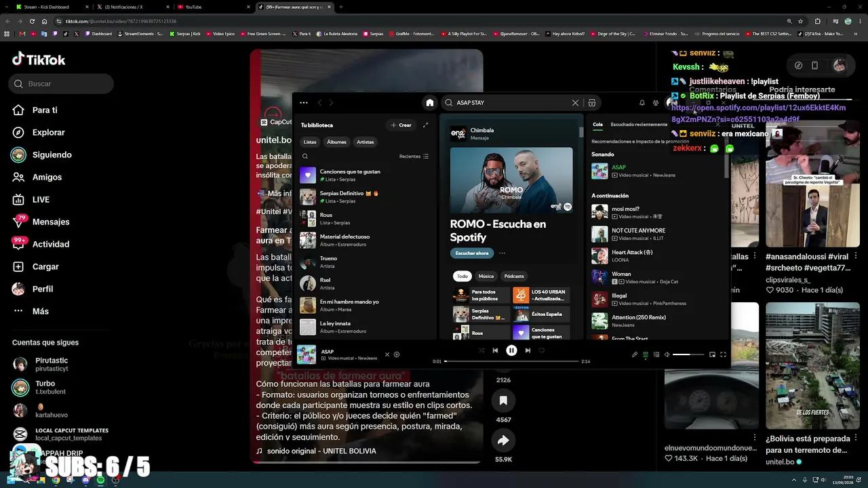This screenshot has width=868, height=488.
Task: Skip to the next track in Spotify
Action: (x=528, y=350)
